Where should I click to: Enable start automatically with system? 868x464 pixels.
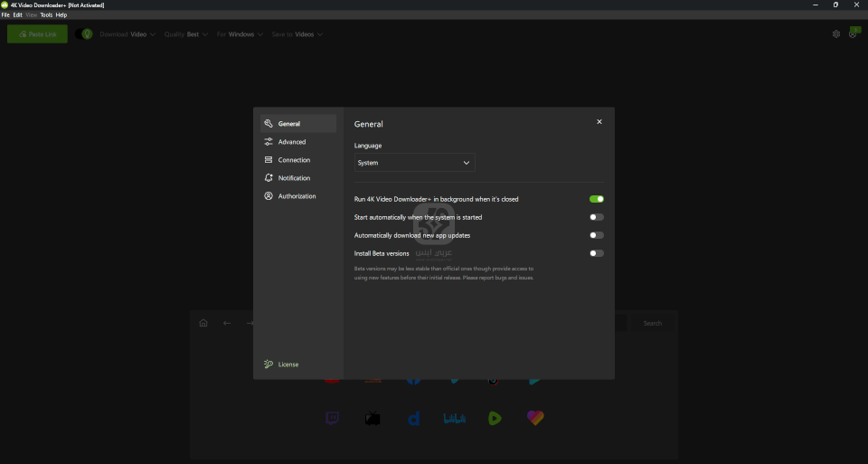click(596, 217)
